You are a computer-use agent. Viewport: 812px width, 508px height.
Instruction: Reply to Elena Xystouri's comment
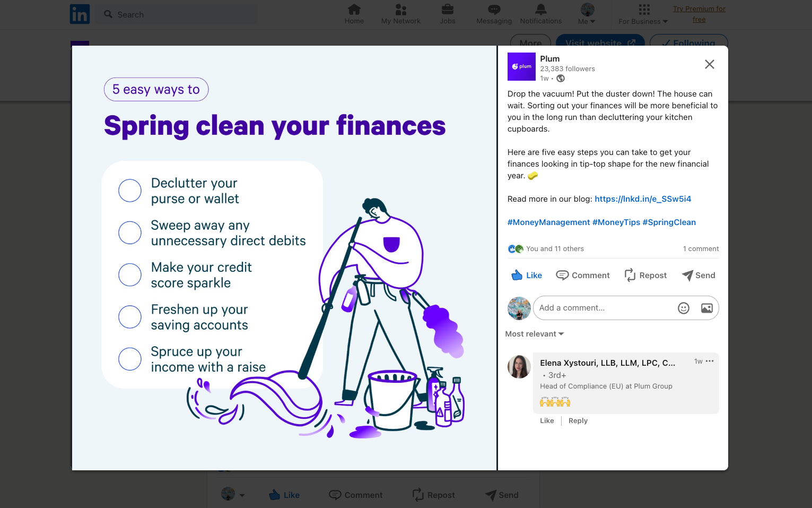[578, 420]
